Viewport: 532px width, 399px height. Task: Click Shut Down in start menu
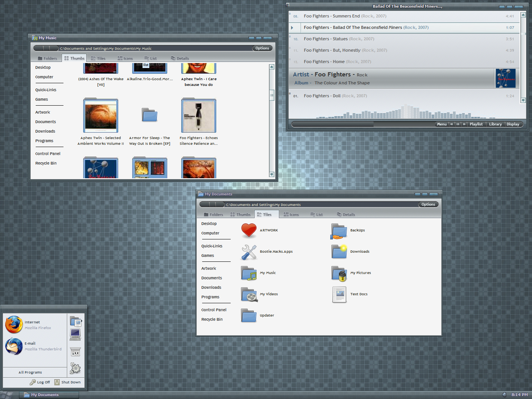[67, 382]
